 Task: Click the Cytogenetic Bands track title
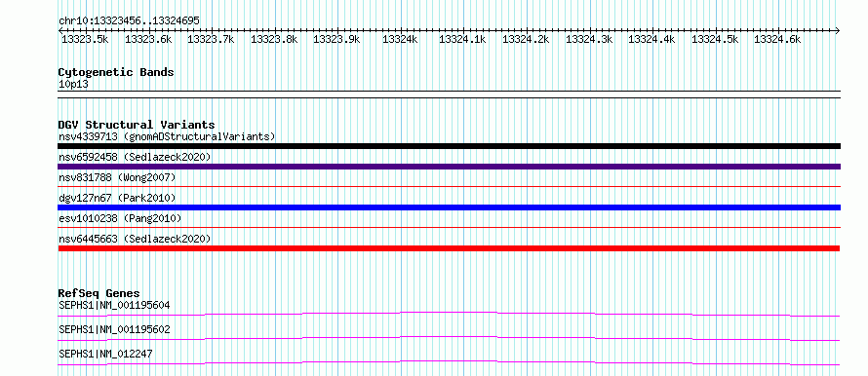tap(116, 72)
